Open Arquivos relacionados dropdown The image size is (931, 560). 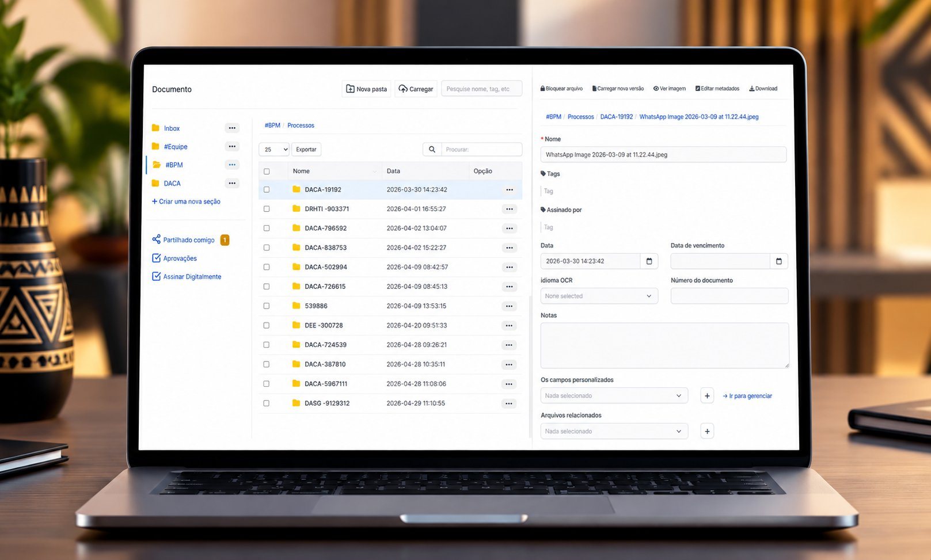pyautogui.click(x=614, y=431)
